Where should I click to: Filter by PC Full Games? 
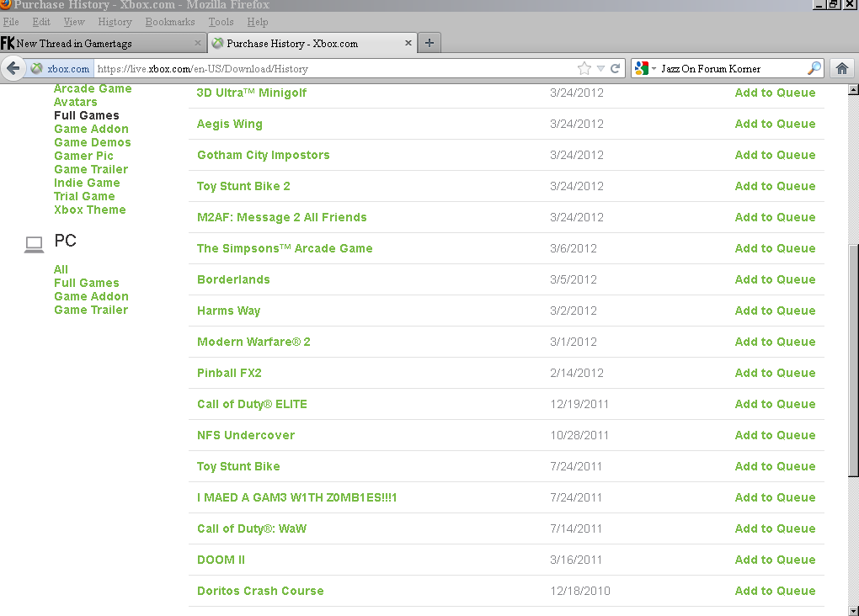pos(87,283)
